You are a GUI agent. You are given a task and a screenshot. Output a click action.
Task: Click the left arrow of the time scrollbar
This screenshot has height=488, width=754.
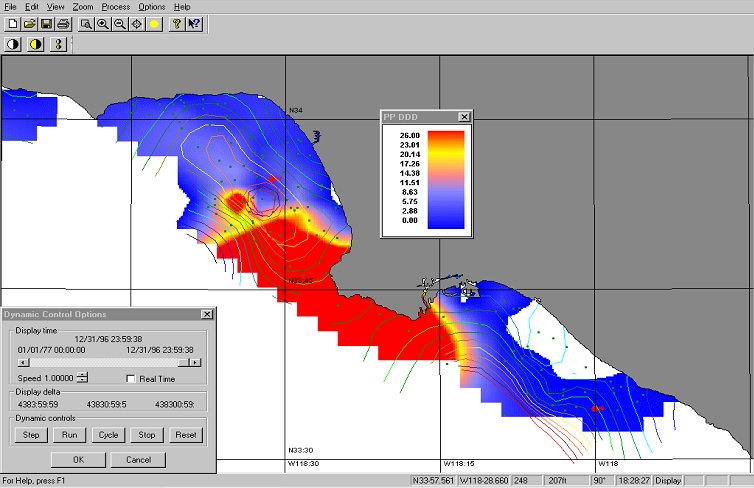[x=22, y=362]
